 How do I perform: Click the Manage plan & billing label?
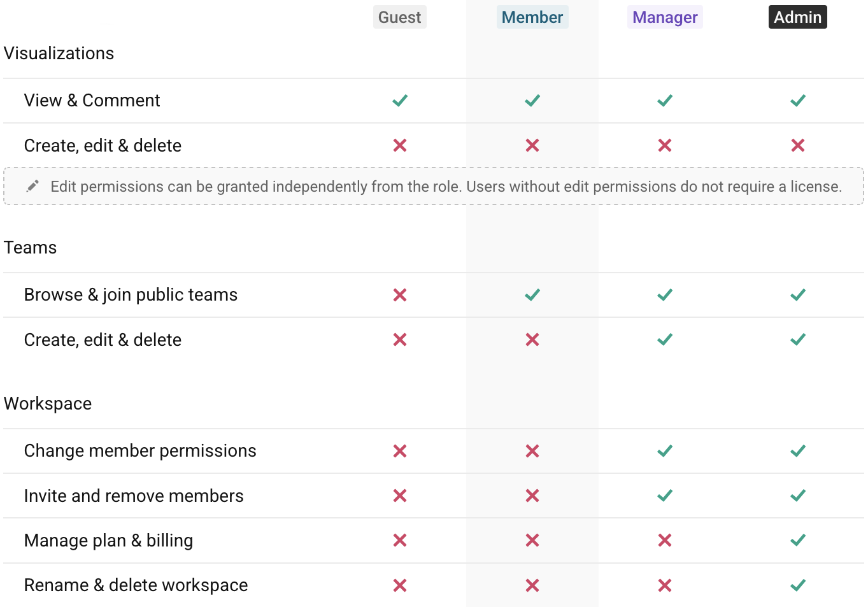pyautogui.click(x=108, y=540)
